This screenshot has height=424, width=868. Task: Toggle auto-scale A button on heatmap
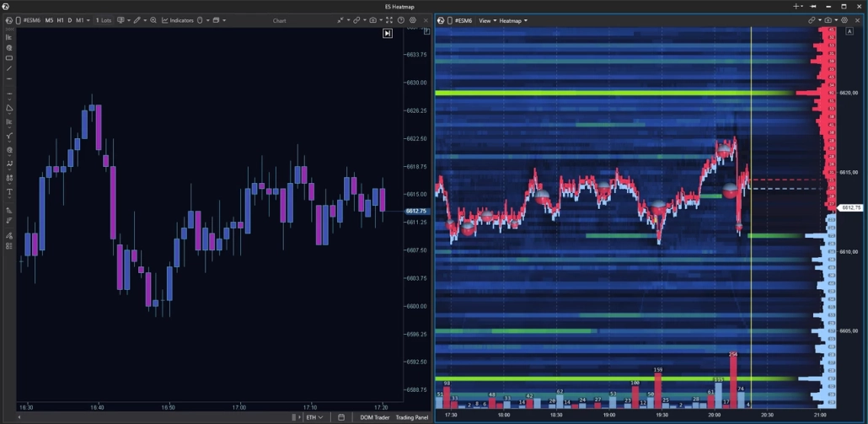849,31
